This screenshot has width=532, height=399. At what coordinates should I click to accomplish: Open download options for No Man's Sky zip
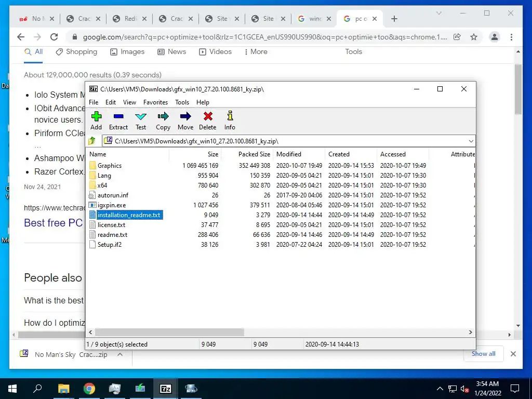[120, 354]
